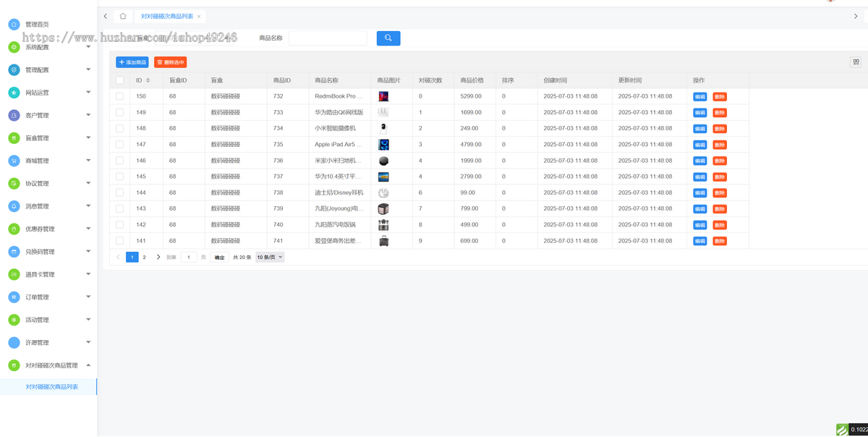The image size is (868, 437).
Task: Click the blue search magnifier button
Action: [388, 38]
